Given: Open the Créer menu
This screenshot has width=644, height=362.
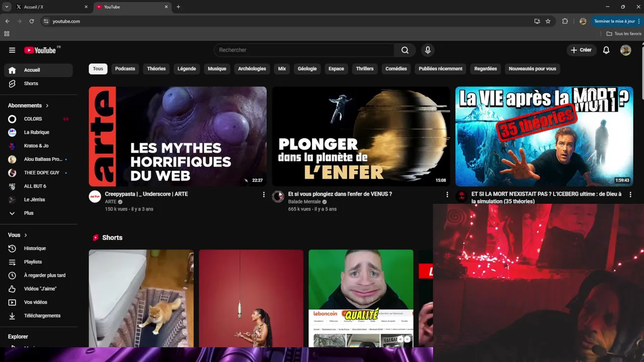Looking at the screenshot, I should pyautogui.click(x=581, y=50).
